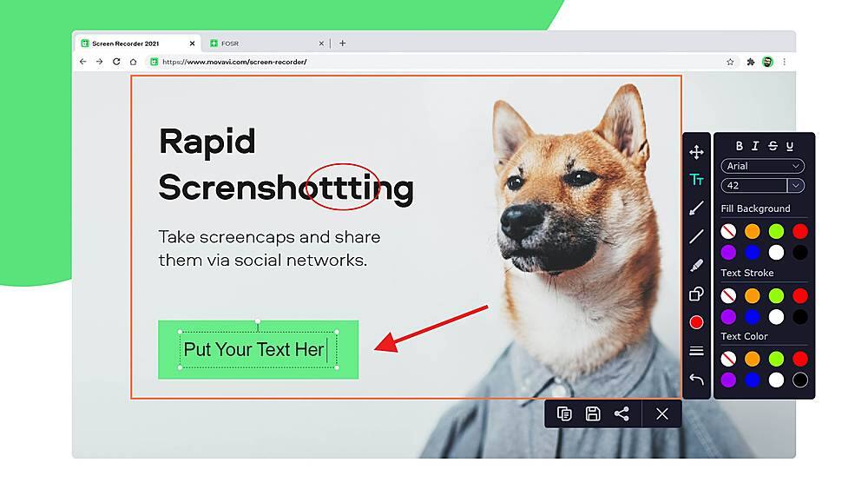Image resolution: width=868 pixels, height=489 pixels.
Task: Undo the last annotation action
Action: pos(696,380)
